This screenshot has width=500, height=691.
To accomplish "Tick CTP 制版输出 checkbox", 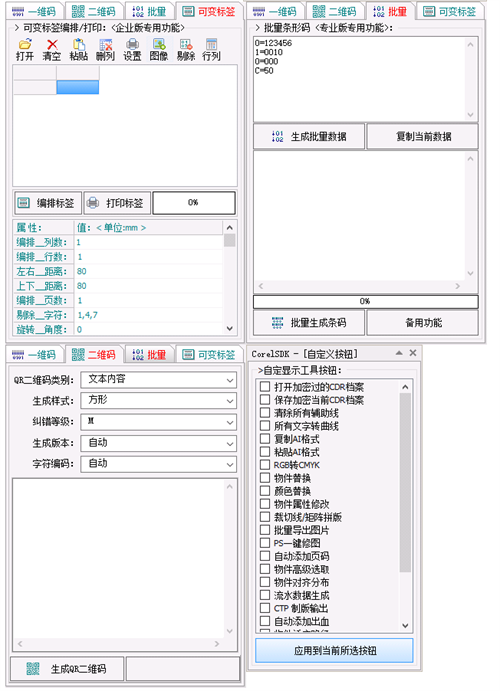I will click(265, 608).
